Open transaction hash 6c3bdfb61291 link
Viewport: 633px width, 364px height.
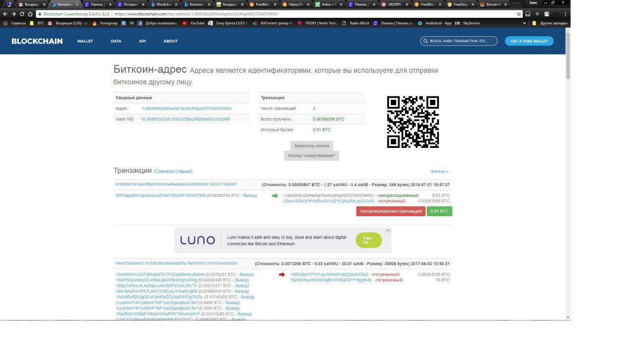point(176,184)
